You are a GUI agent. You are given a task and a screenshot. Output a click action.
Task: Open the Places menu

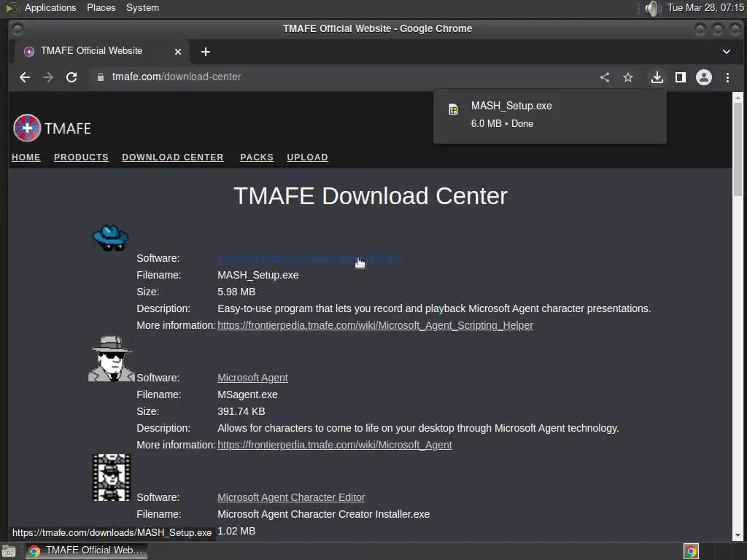click(x=101, y=8)
